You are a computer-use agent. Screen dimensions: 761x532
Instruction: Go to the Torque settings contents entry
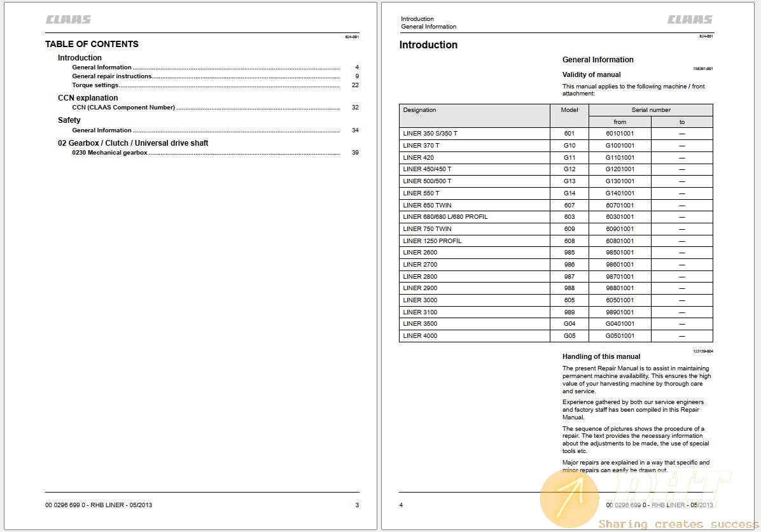[216, 85]
